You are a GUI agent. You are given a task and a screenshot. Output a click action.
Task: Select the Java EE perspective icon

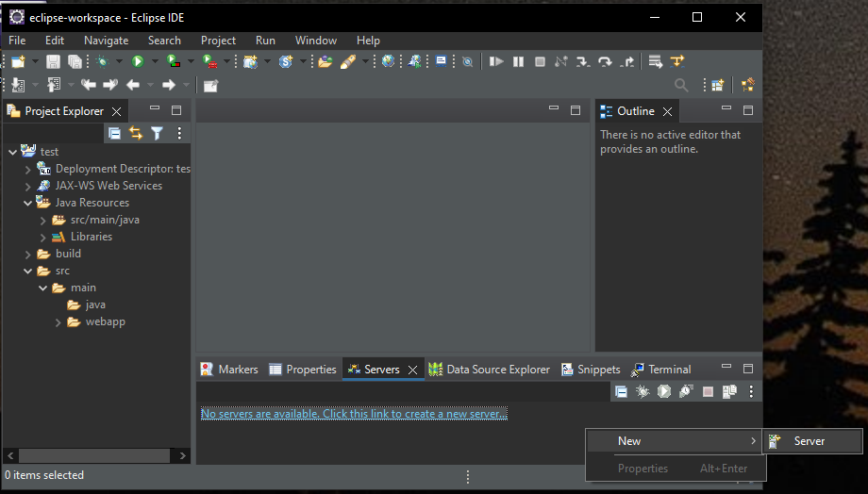(748, 85)
